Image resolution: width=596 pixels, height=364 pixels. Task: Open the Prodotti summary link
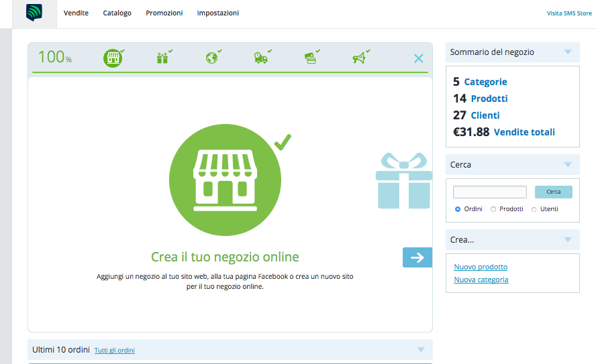[489, 99]
